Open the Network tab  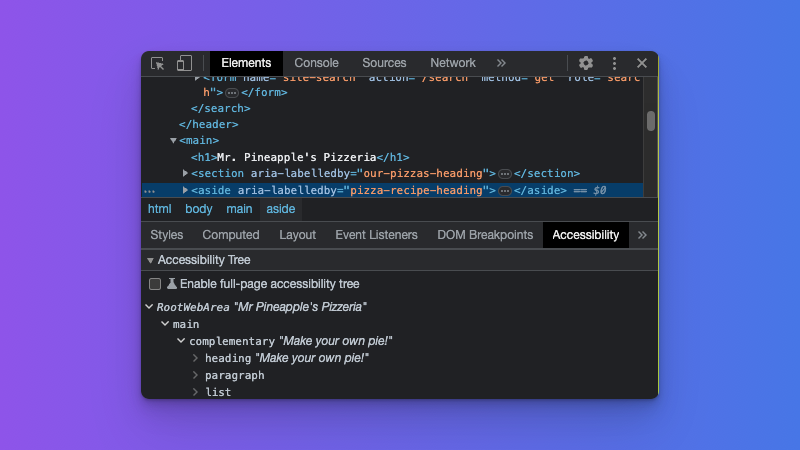tap(453, 63)
